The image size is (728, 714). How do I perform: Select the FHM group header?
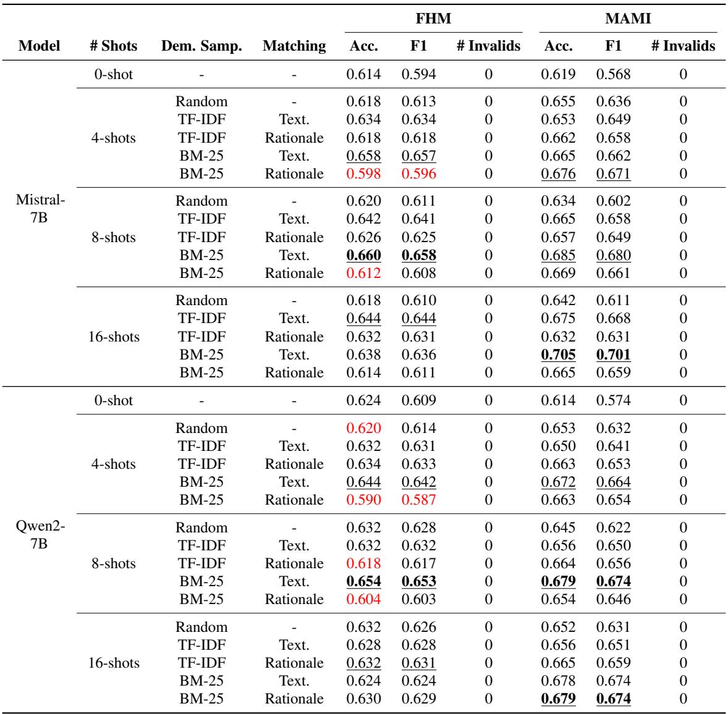tap(433, 19)
